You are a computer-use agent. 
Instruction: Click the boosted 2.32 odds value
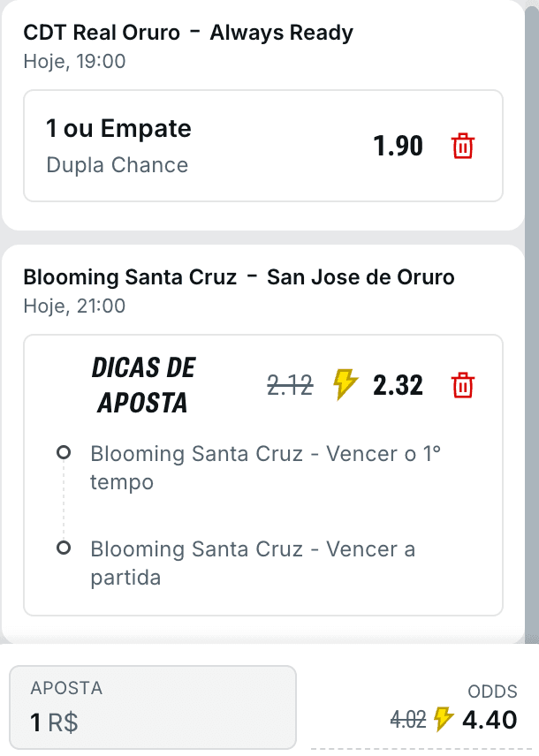coord(399,385)
